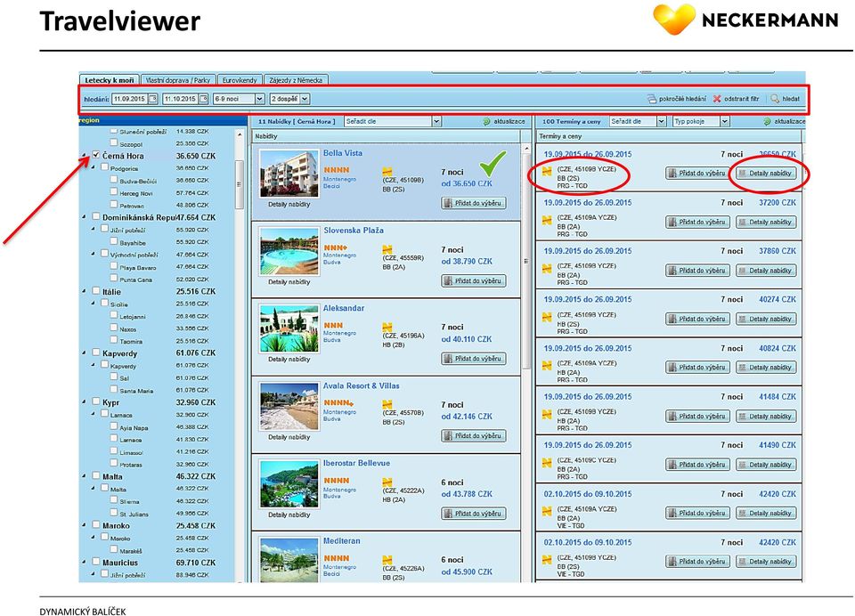The width and height of the screenshot is (855, 616).
Task: Switch to the Eurovíkendy tab
Action: (240, 79)
